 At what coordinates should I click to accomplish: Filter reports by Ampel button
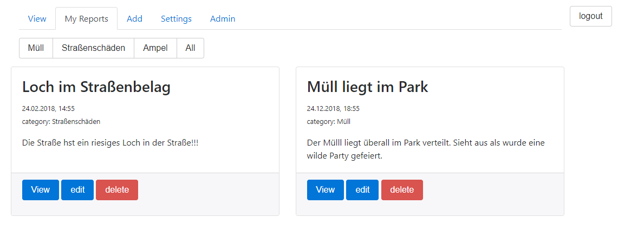click(155, 48)
